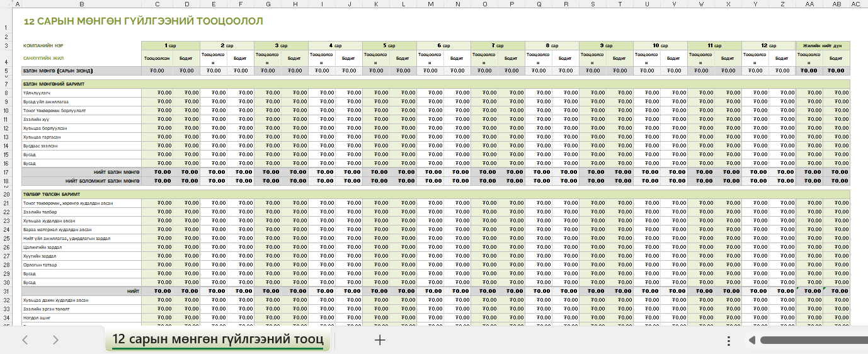This screenshot has width=868, height=354.
Task: Open the '12 сарын мөнгөн гүйлгээний тооц' sheet tab
Action: [x=217, y=340]
